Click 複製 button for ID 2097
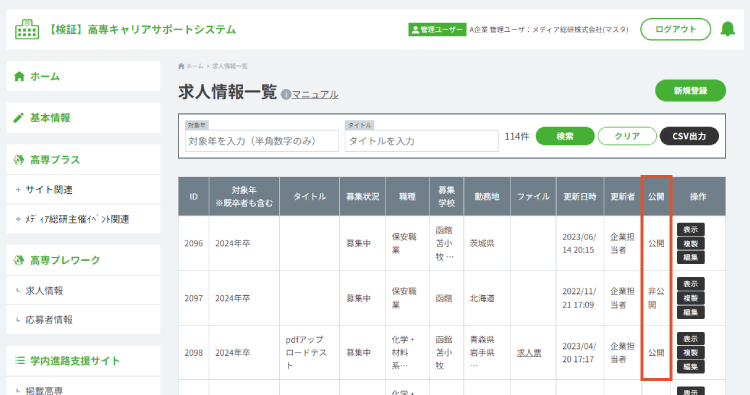The height and width of the screenshot is (395, 750). pyautogui.click(x=691, y=298)
